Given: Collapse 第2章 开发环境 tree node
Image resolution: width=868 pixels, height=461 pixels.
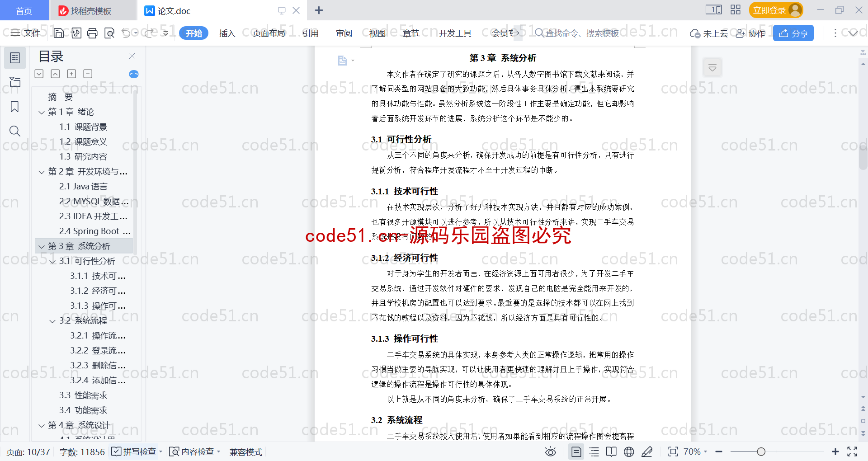Looking at the screenshot, I should tap(42, 172).
